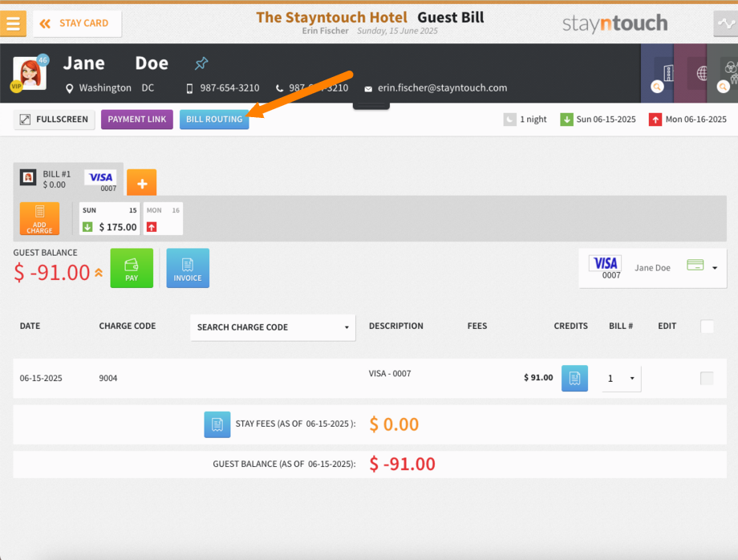Open bill number dropdown showing 1
Viewport: 738px width, 560px height.
pyautogui.click(x=621, y=379)
